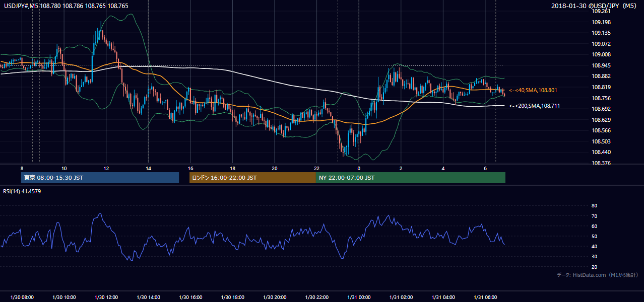Click the 1/31 04:00 date label
The width and height of the screenshot is (644, 302).
(442, 297)
